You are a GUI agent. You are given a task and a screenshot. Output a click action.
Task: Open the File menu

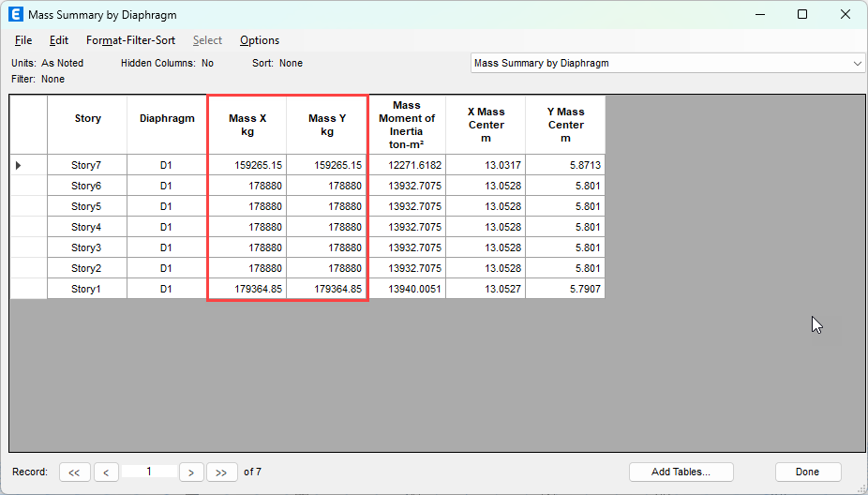click(23, 40)
